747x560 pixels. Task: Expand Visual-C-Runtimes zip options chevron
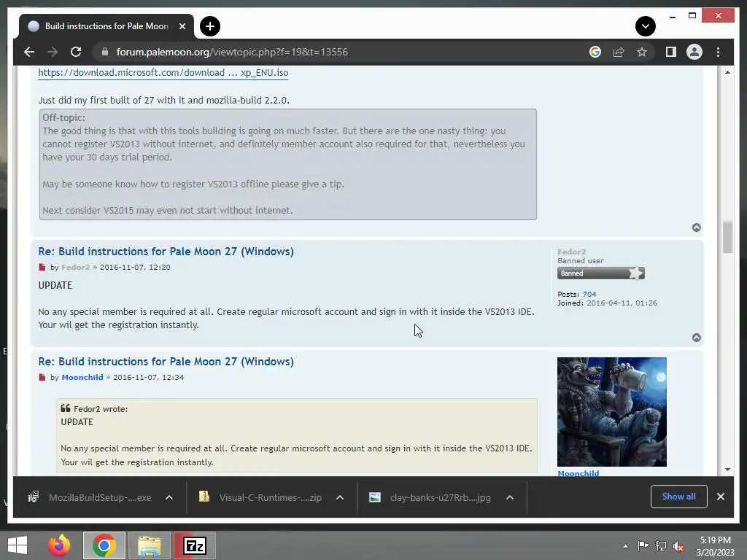[x=340, y=497]
